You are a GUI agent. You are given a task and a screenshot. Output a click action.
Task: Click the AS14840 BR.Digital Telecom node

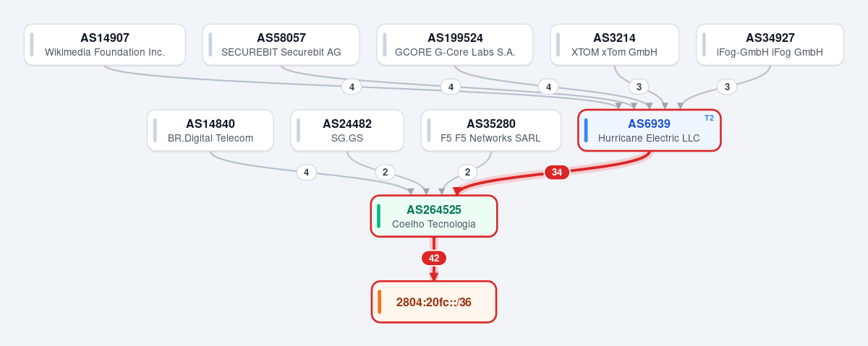(210, 131)
